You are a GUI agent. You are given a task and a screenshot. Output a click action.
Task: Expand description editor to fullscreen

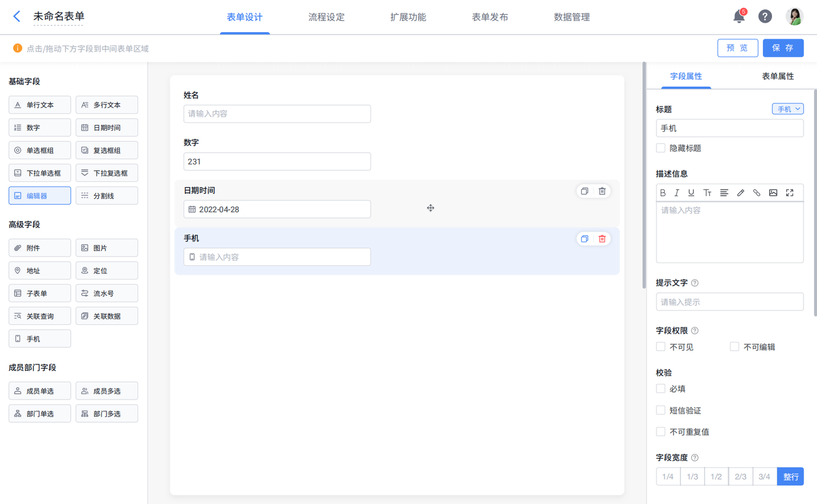coord(790,192)
